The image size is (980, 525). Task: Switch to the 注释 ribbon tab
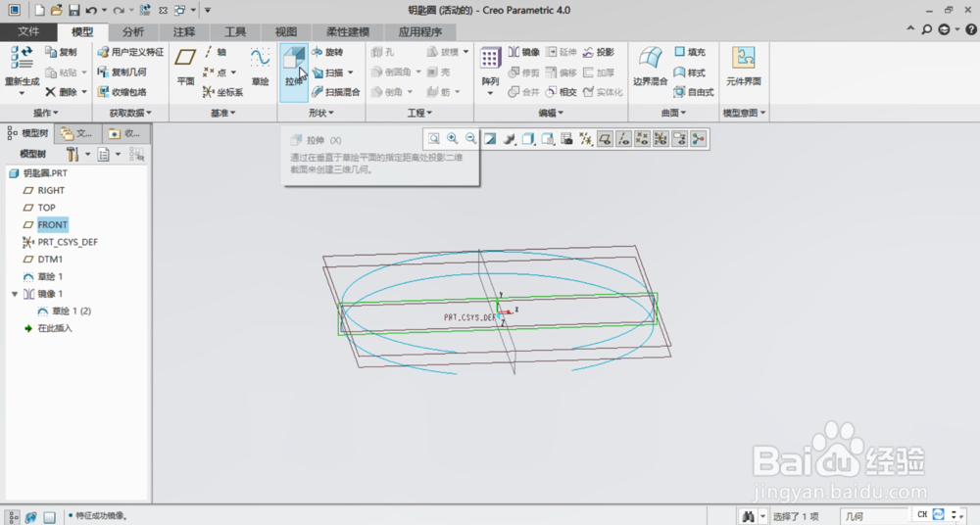coord(184,32)
